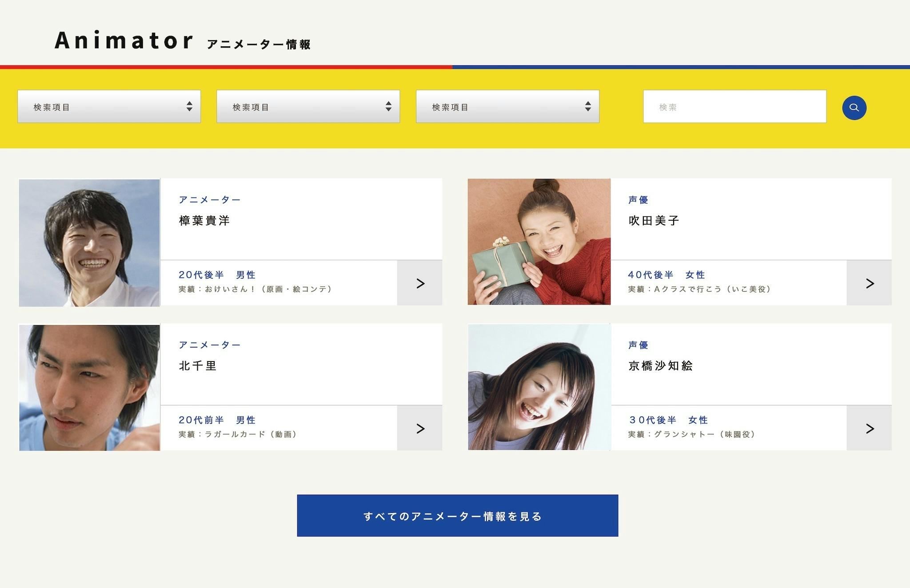Open the first 検索項目 dropdown

(x=109, y=107)
